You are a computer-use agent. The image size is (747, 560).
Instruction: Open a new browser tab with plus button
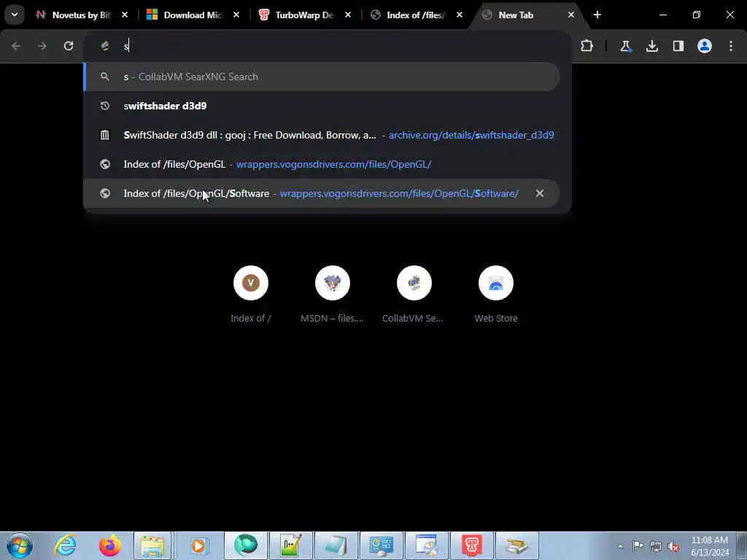[x=597, y=15]
